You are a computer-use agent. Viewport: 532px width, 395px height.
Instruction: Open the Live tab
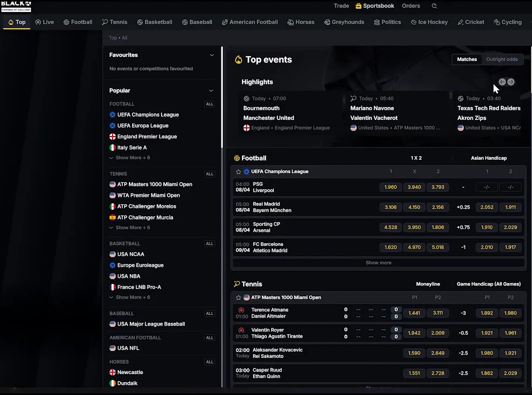coord(44,22)
